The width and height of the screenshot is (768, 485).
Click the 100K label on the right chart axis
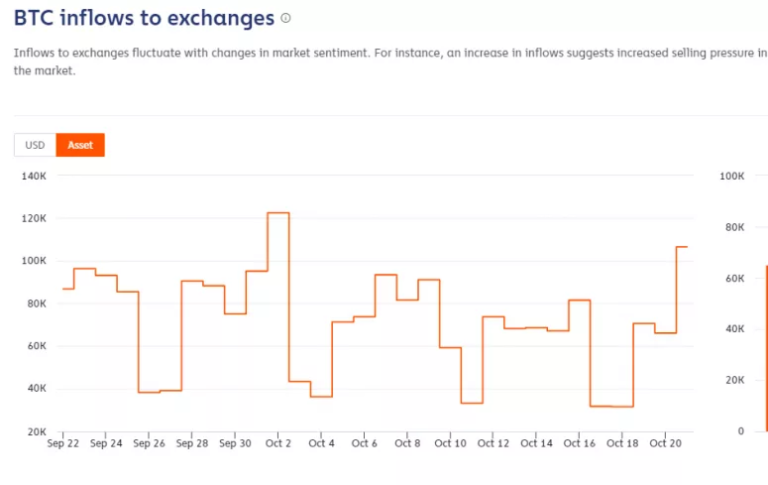(732, 176)
